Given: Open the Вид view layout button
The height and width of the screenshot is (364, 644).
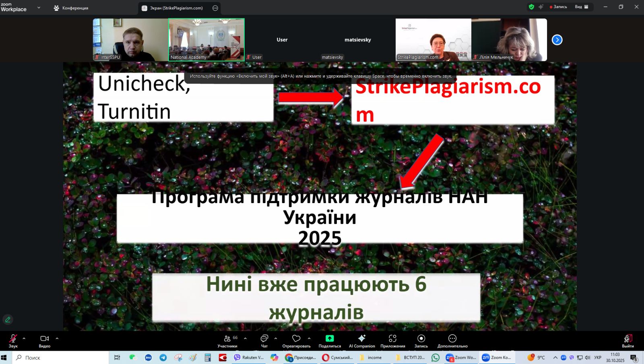Looking at the screenshot, I should point(581,7).
